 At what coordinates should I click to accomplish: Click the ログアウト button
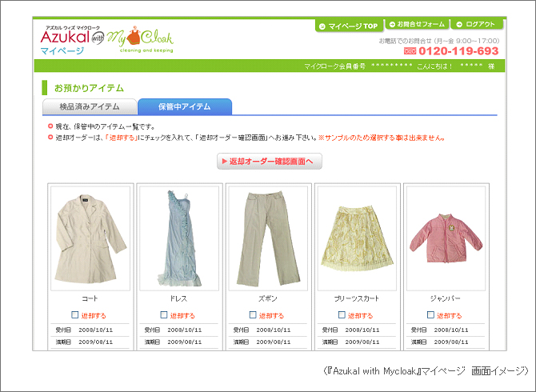point(477,24)
